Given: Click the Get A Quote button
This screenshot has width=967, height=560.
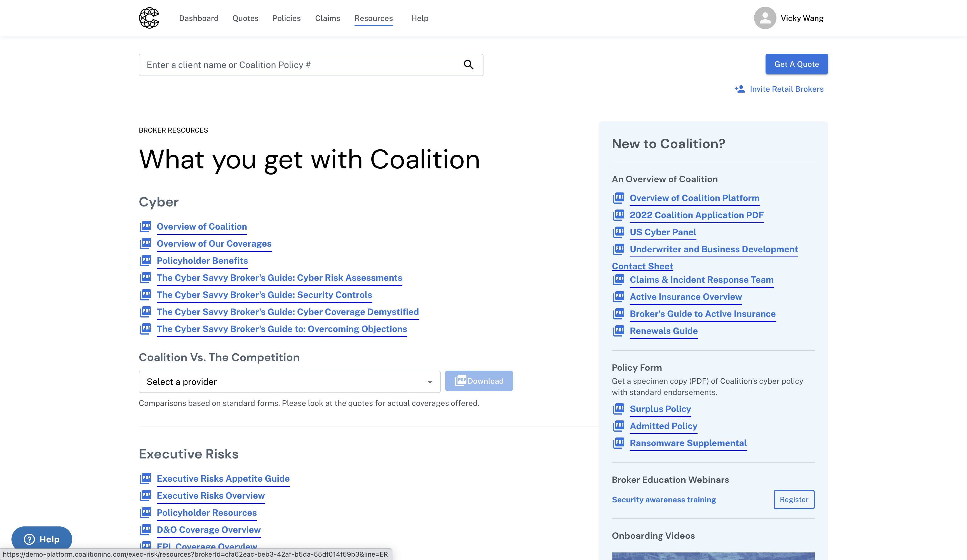Looking at the screenshot, I should 797,64.
